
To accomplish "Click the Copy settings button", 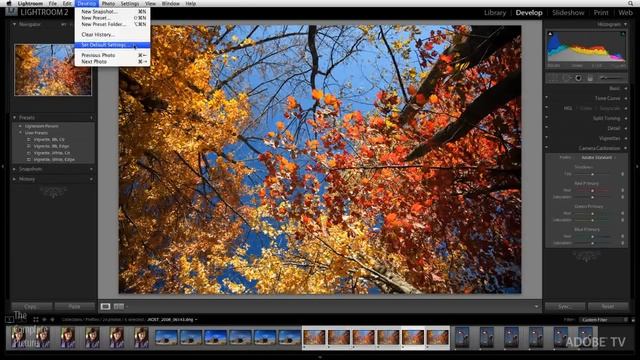I will pos(31,307).
